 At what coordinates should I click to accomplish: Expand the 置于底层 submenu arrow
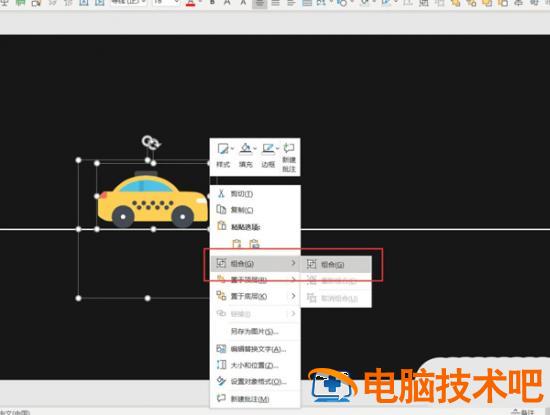click(x=293, y=296)
